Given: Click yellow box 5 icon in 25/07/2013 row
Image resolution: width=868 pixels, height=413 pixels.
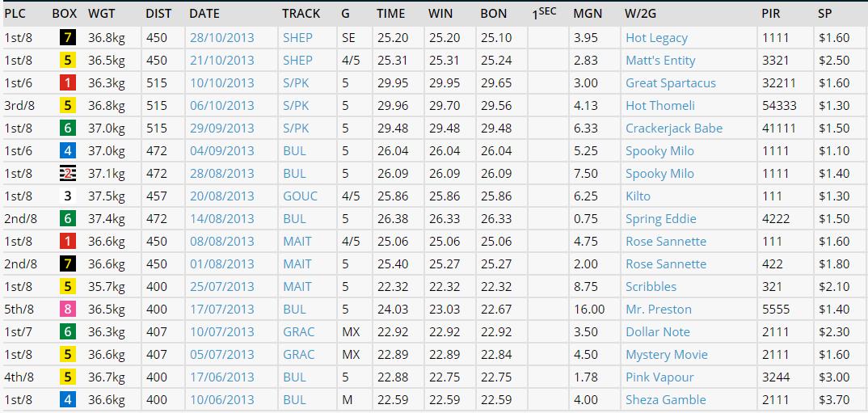Looking at the screenshot, I should [x=68, y=287].
